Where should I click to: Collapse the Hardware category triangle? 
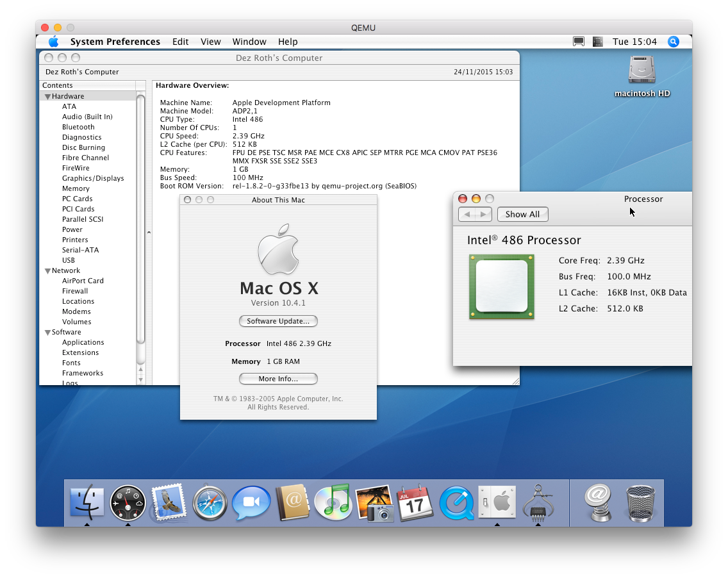point(47,97)
